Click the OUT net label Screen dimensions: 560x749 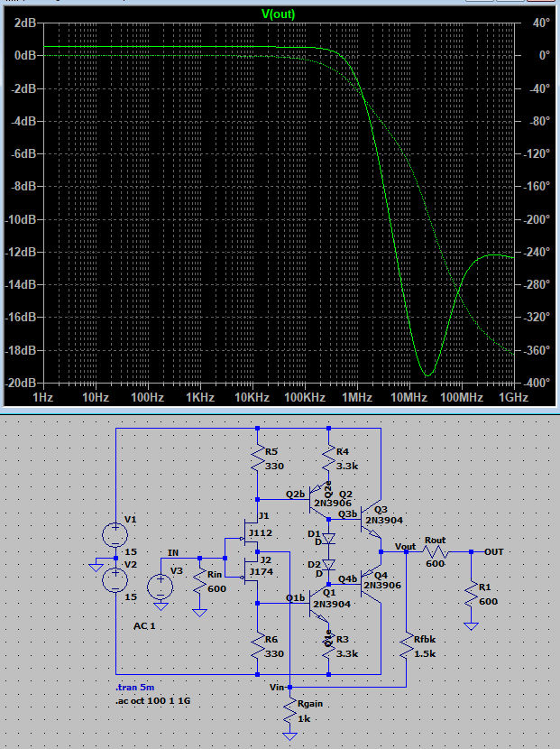pos(493,550)
